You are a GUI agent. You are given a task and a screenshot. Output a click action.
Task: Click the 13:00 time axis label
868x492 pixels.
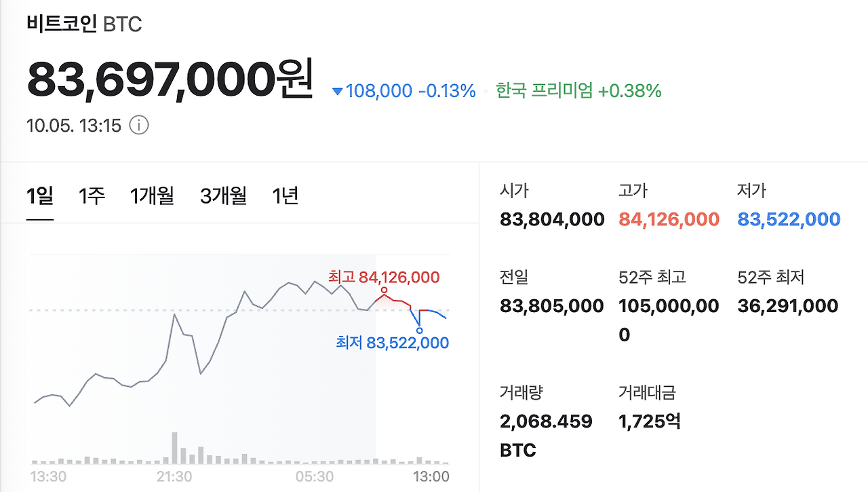point(431,476)
